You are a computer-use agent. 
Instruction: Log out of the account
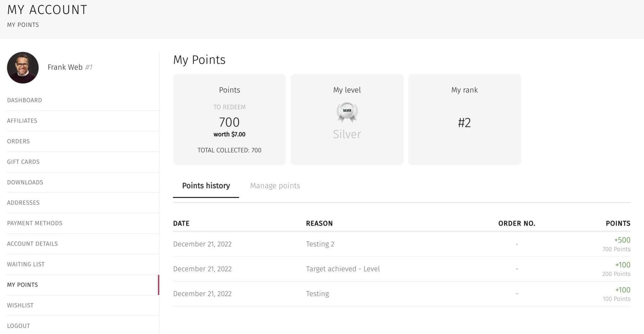18,326
